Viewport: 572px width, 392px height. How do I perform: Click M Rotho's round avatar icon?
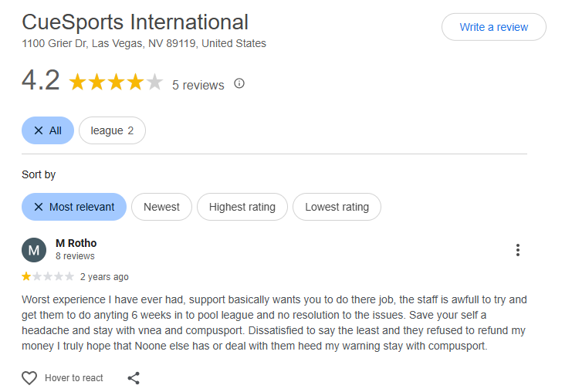pyautogui.click(x=34, y=250)
